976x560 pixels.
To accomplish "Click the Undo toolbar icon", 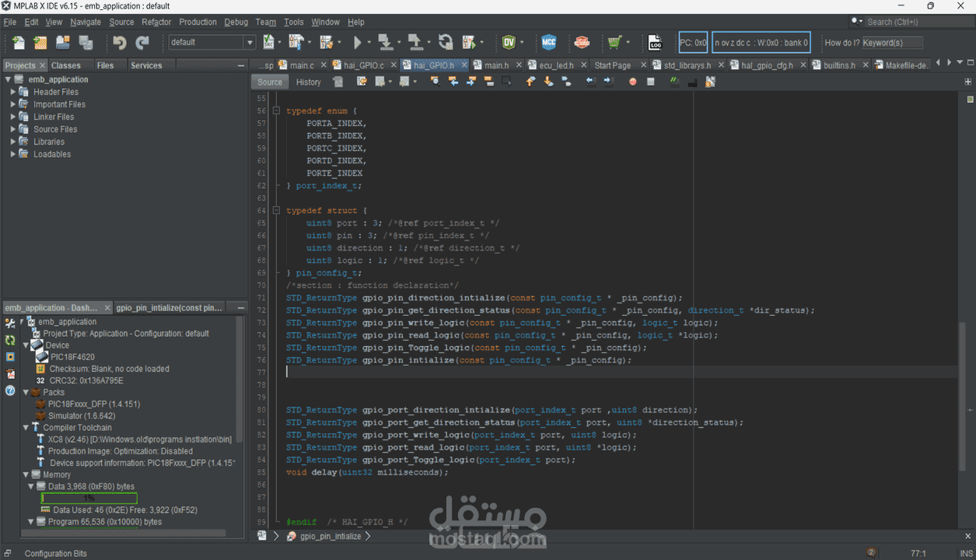I will pyautogui.click(x=118, y=43).
